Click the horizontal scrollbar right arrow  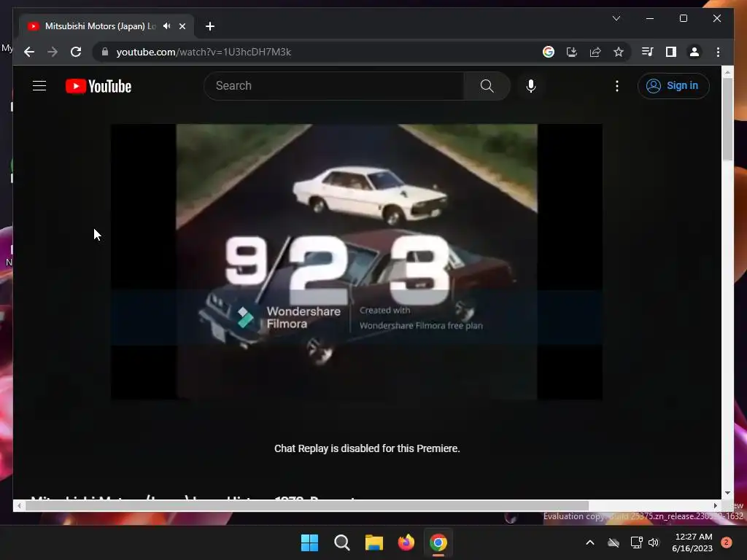tap(716, 506)
